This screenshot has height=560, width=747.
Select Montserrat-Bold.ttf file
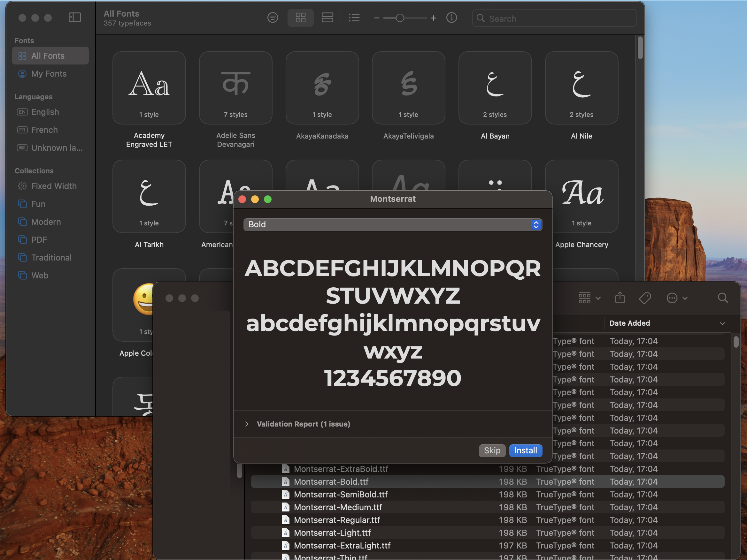488,482
